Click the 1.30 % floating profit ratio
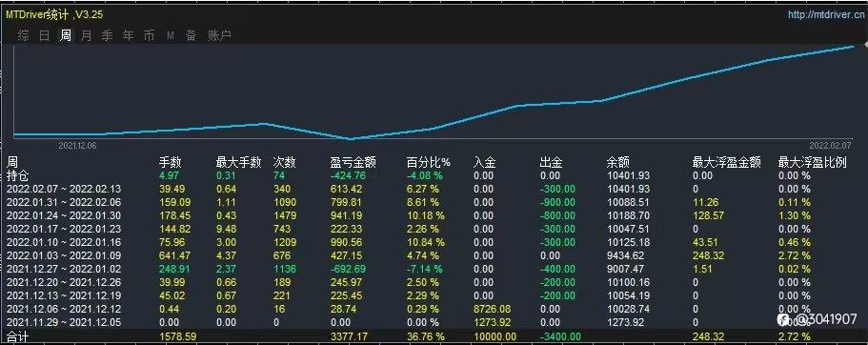The image size is (868, 345). coord(795,215)
